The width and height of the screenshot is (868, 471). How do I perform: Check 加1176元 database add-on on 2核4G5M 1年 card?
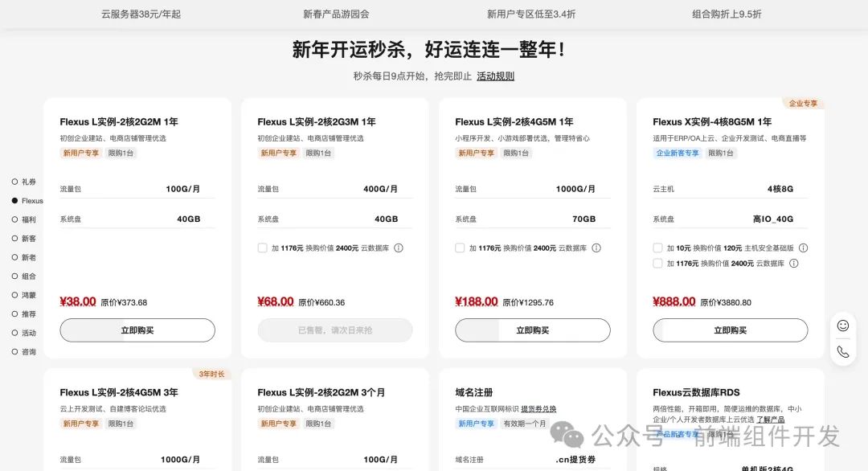[460, 248]
